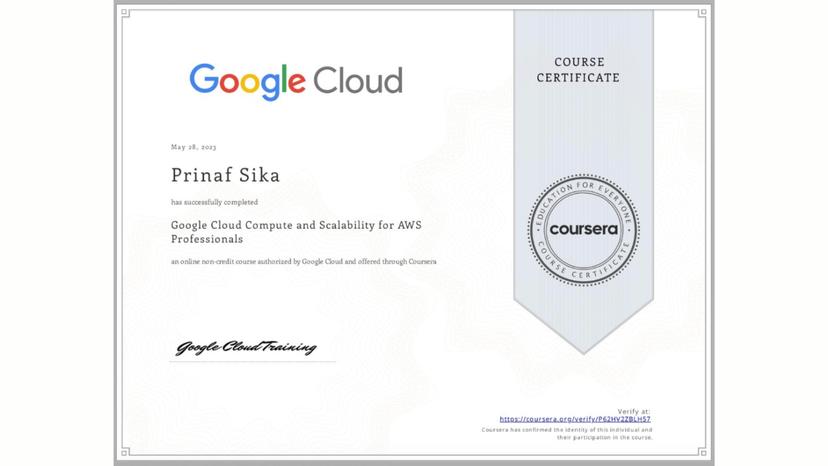
Task: Click the "has successfully completed" text
Action: pyautogui.click(x=214, y=202)
